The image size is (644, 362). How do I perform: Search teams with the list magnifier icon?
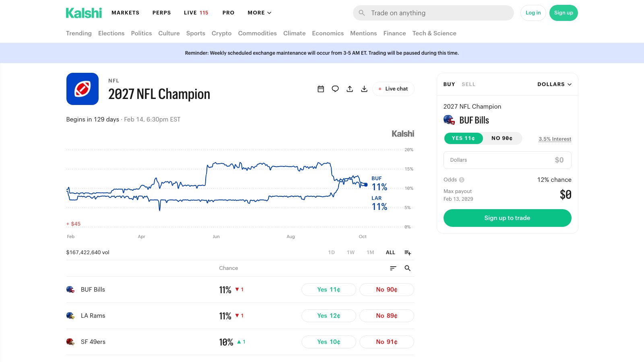pyautogui.click(x=408, y=268)
